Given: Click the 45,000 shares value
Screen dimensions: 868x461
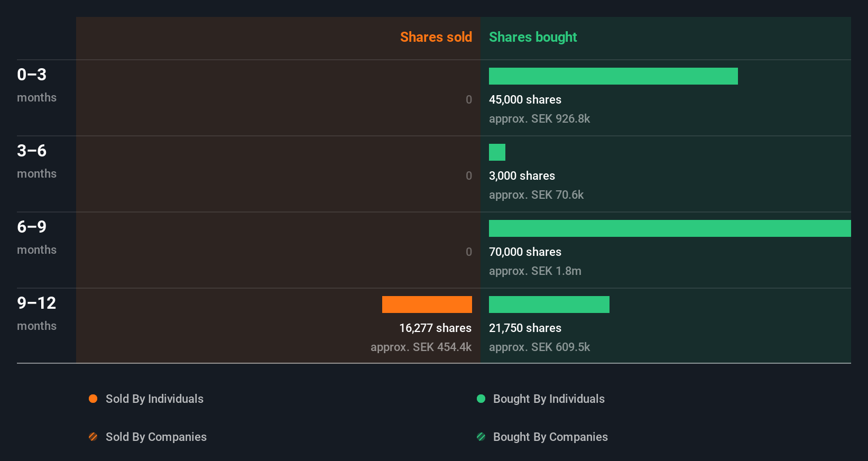Looking at the screenshot, I should pyautogui.click(x=525, y=99).
